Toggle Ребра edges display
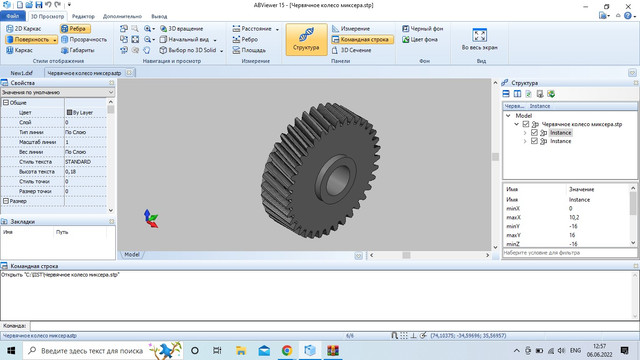The image size is (640, 360). tap(76, 29)
